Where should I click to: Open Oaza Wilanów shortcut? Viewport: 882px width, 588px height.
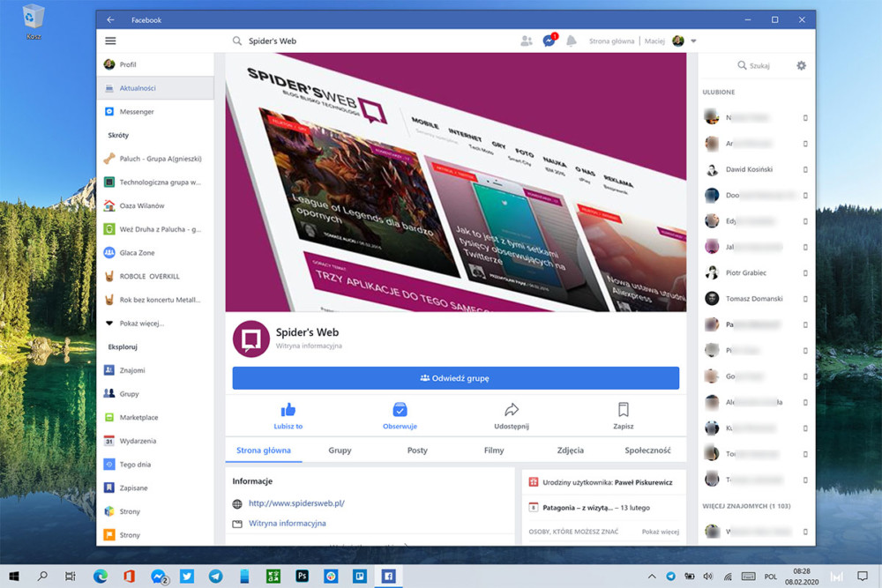pyautogui.click(x=155, y=205)
